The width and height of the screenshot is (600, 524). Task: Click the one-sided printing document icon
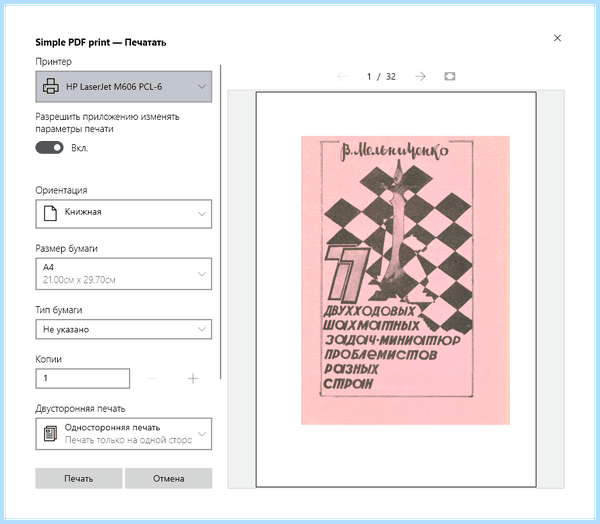pyautogui.click(x=50, y=434)
